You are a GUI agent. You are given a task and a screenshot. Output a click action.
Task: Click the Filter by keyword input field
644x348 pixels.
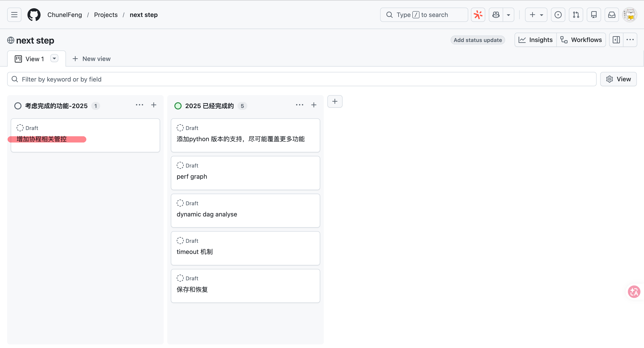pos(301,79)
